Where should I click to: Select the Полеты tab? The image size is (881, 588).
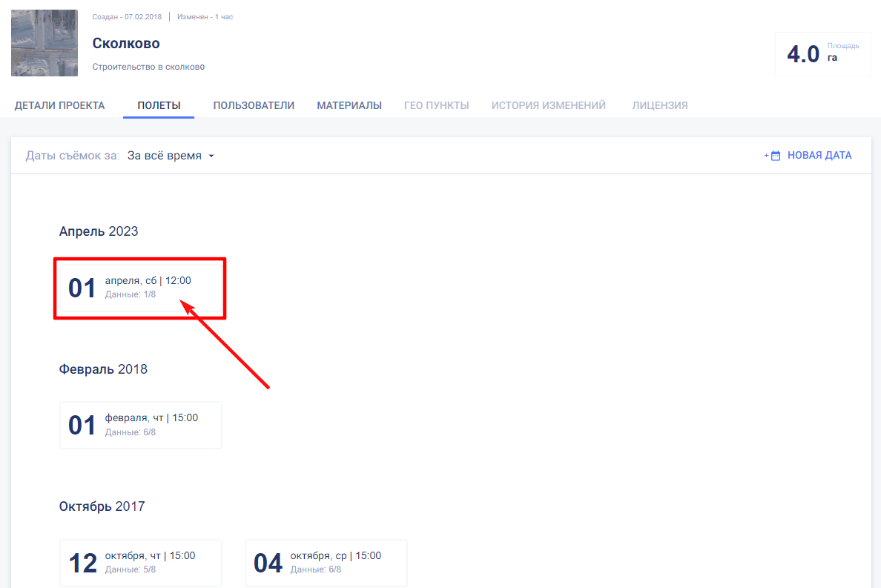(159, 105)
